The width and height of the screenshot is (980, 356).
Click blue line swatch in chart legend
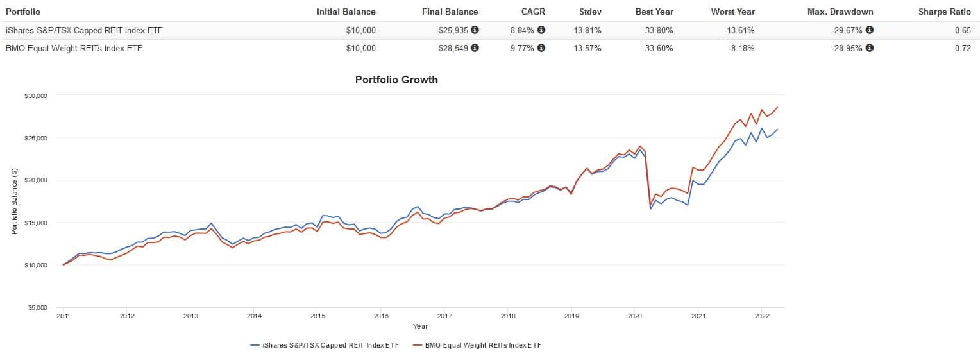click(255, 345)
